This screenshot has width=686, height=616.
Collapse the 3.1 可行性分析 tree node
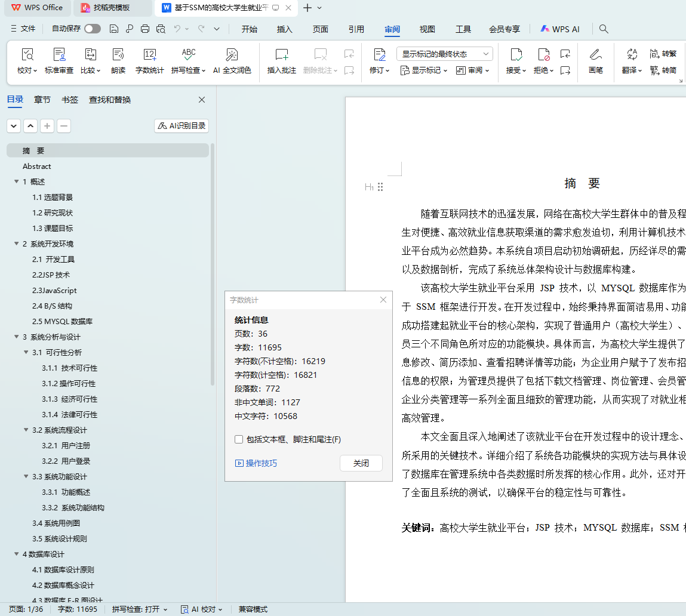point(26,353)
